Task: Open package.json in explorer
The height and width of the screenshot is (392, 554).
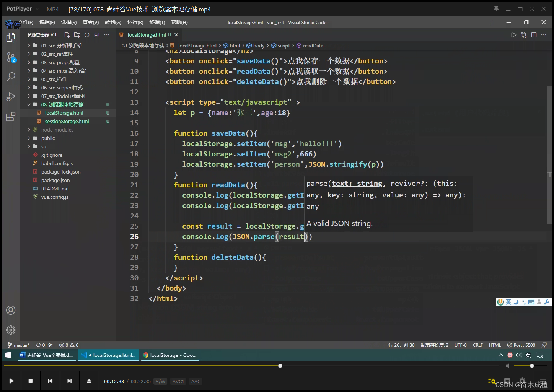Action: [55, 180]
